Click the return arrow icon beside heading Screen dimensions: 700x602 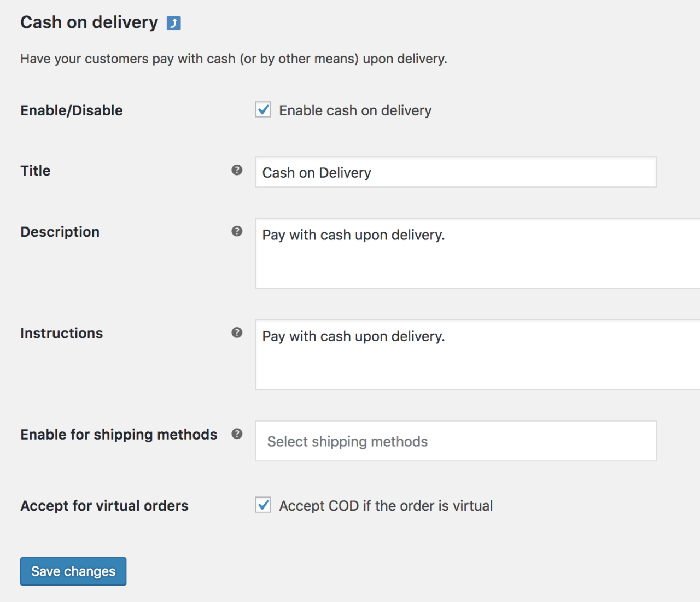(x=173, y=22)
